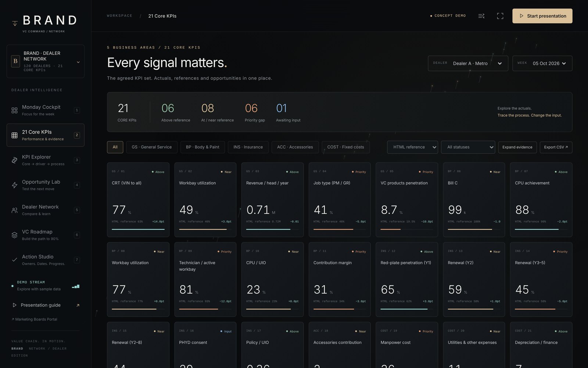This screenshot has height=368, width=588.
Task: Filter by BP · Body & Paint
Action: point(202,147)
